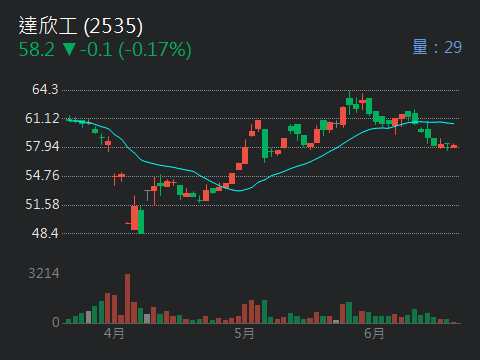Click the 48.4 price axis label
The width and height of the screenshot is (480, 360).
[x=45, y=233]
